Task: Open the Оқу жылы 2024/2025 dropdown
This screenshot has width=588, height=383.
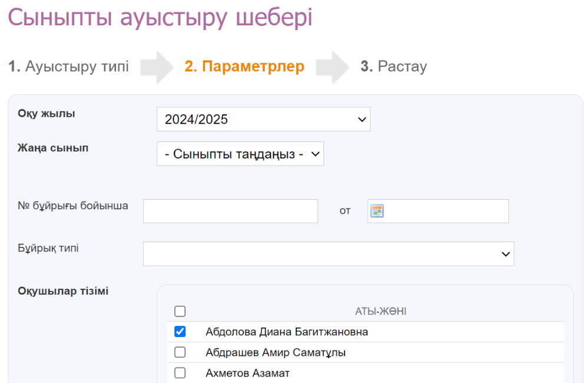Action: [x=263, y=120]
